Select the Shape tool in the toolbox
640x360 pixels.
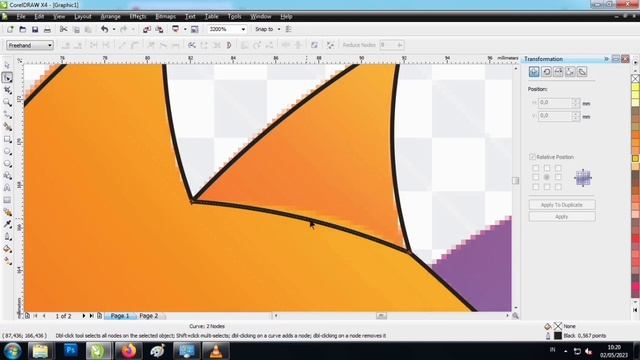[x=7, y=78]
